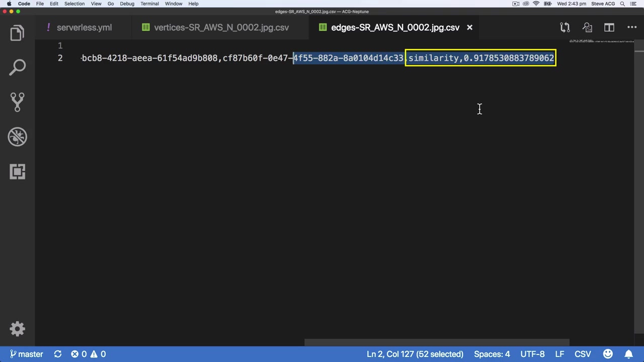The image size is (644, 362).
Task: Open the Search view in activity bar
Action: (17, 67)
